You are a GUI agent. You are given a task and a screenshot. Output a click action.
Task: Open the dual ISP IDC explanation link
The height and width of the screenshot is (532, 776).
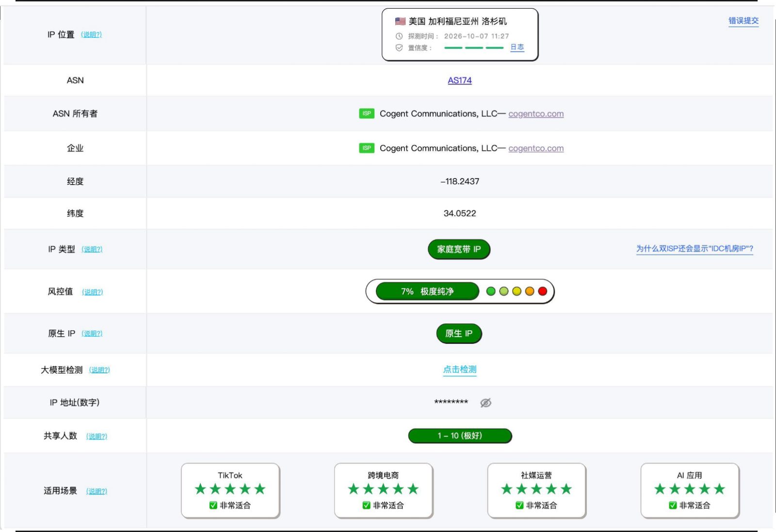(x=695, y=249)
